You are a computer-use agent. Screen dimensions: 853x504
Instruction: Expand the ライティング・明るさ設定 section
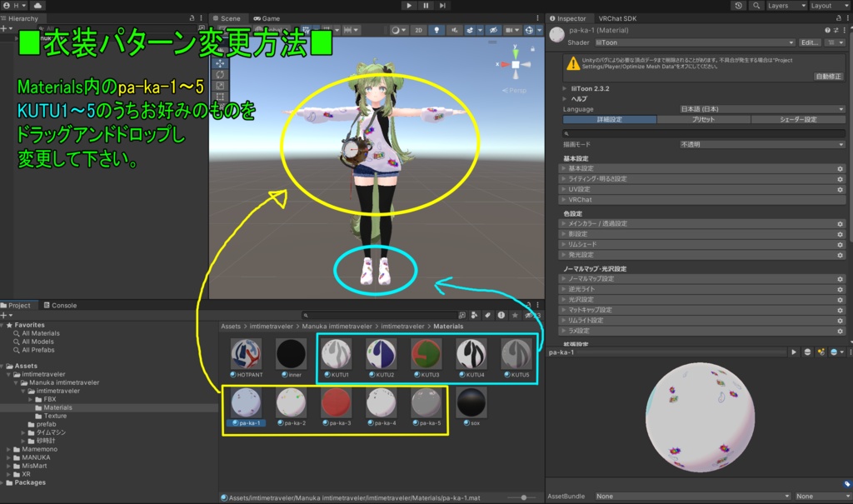pos(702,178)
